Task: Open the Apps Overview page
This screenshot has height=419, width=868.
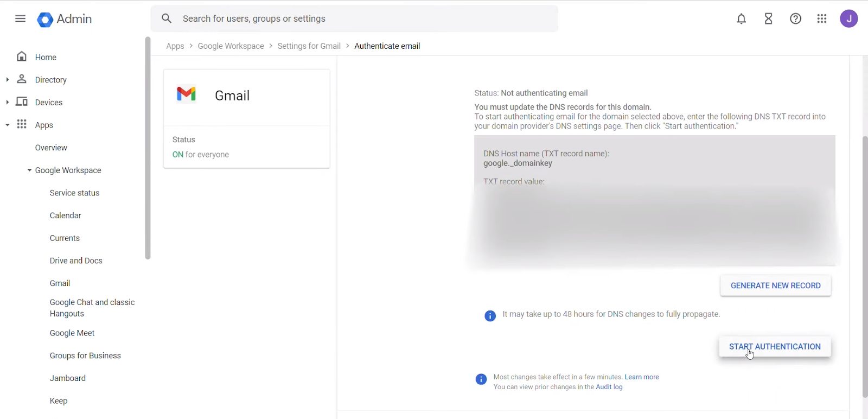Action: (x=51, y=148)
